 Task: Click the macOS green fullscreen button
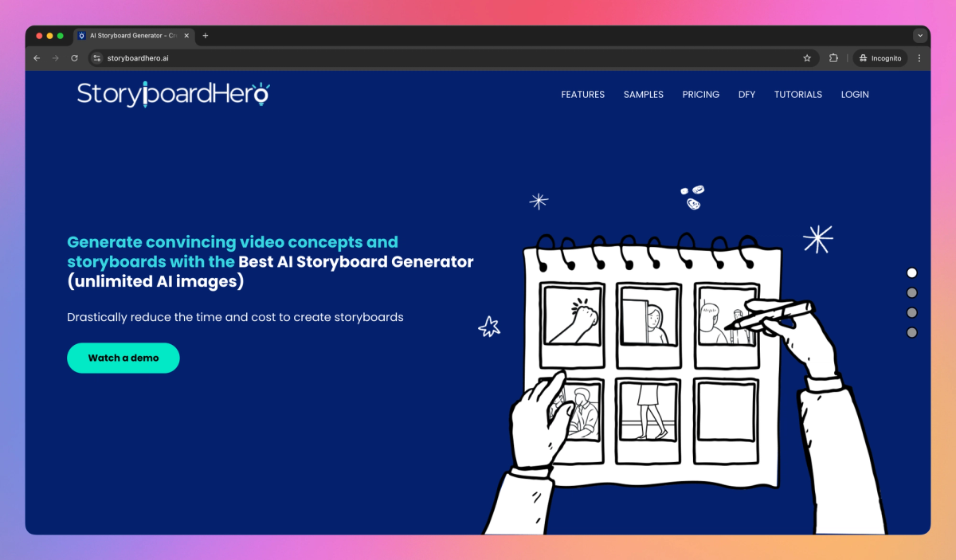[61, 36]
